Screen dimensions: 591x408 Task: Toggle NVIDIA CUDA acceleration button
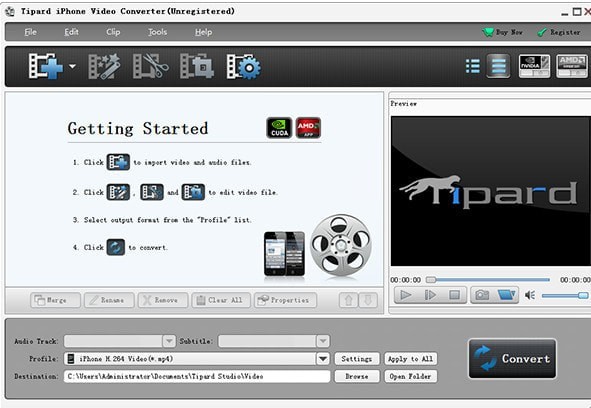534,66
